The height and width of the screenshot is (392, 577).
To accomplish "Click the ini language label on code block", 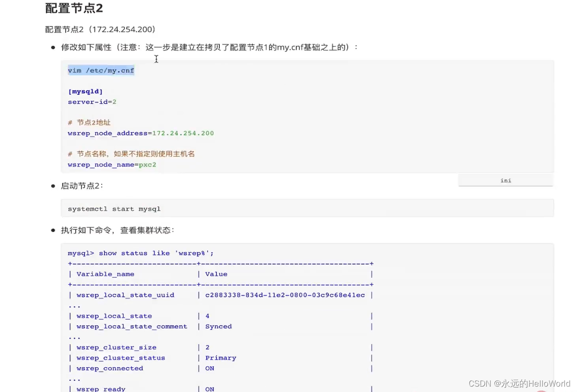I will point(505,180).
